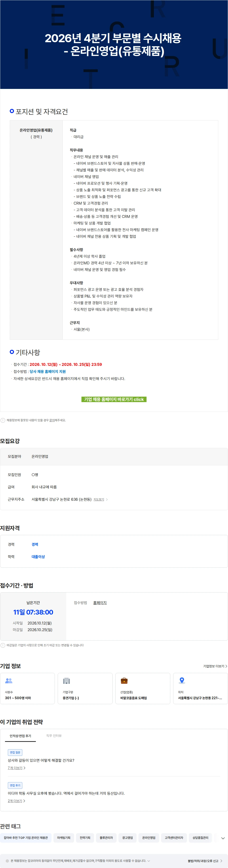This screenshot has height=868, width=228.
Task: Click the location pin icon in 위치 card
Action: coord(182,681)
